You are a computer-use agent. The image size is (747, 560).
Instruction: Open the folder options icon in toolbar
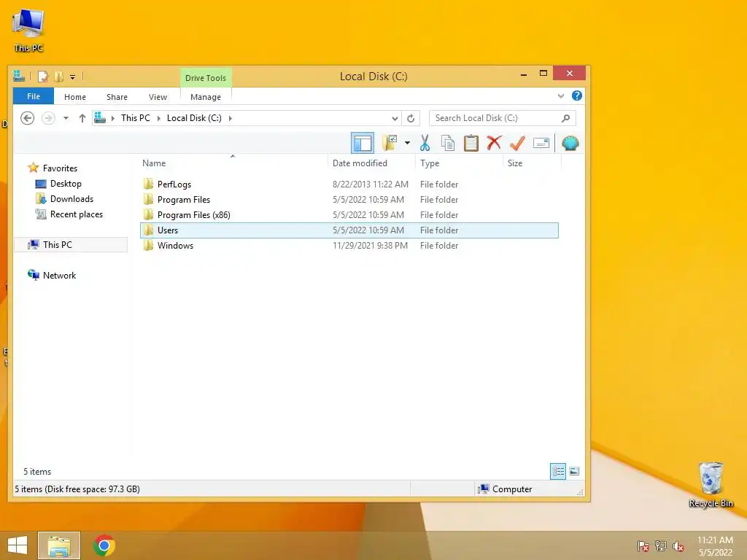(x=390, y=142)
